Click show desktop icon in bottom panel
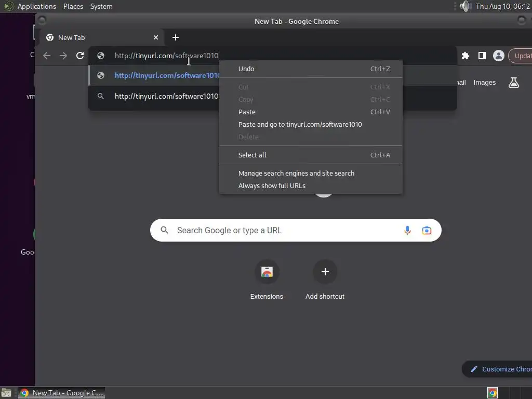Image resolution: width=532 pixels, height=399 pixels. [6, 393]
